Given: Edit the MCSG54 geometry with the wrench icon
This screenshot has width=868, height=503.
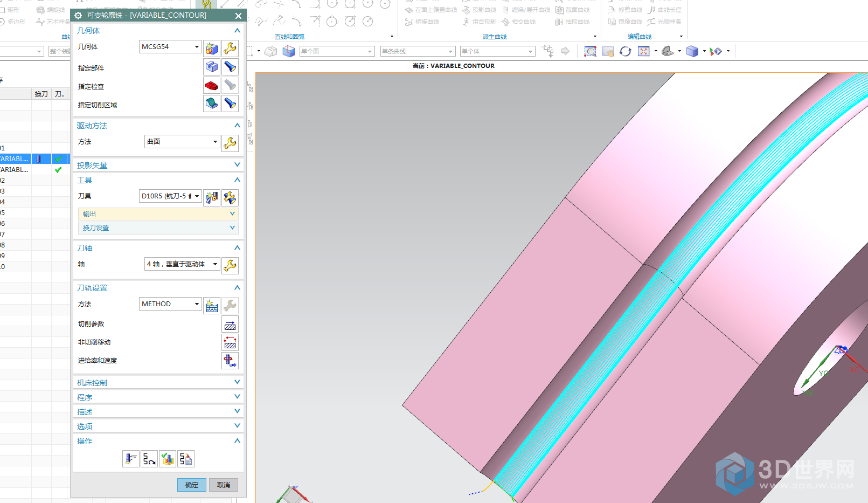Looking at the screenshot, I should click(x=230, y=49).
